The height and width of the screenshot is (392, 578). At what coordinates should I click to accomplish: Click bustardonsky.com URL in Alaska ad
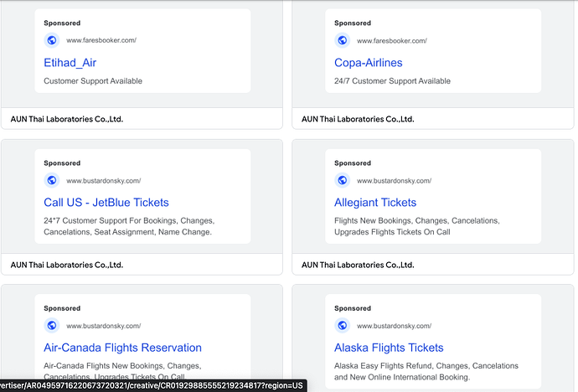tap(395, 325)
